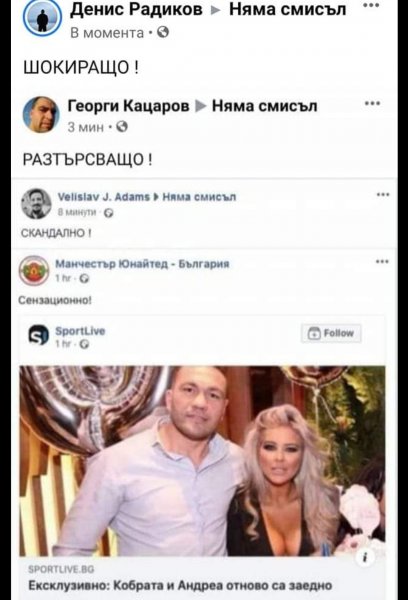The height and width of the screenshot is (600, 408).
Task: Click globe privacy icon beside 3 мин
Action: point(122,126)
